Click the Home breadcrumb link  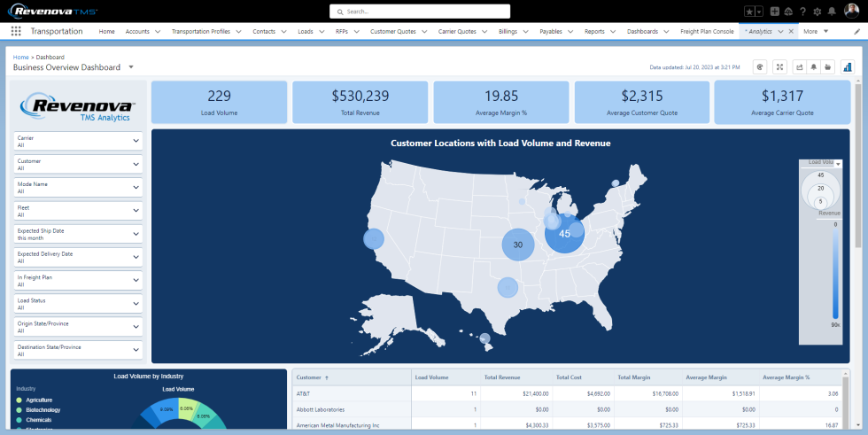pos(20,57)
